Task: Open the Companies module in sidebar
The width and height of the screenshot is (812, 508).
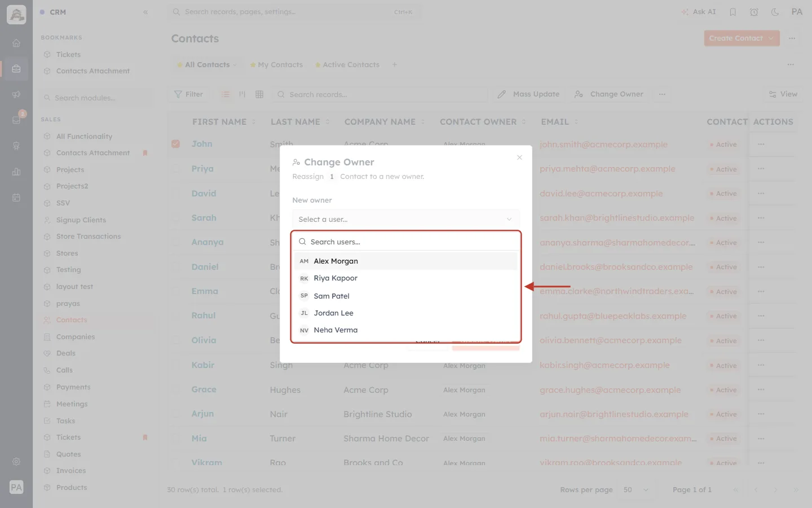Action: (76, 337)
